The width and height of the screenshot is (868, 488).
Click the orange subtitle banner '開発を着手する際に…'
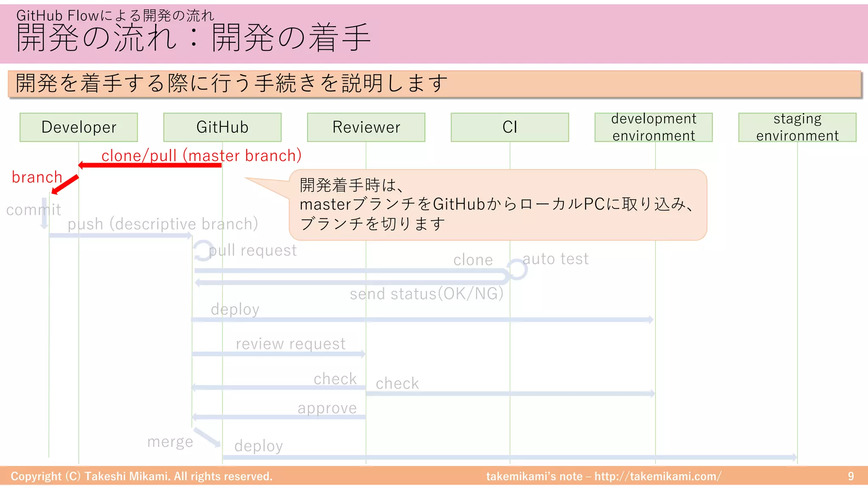click(x=435, y=84)
